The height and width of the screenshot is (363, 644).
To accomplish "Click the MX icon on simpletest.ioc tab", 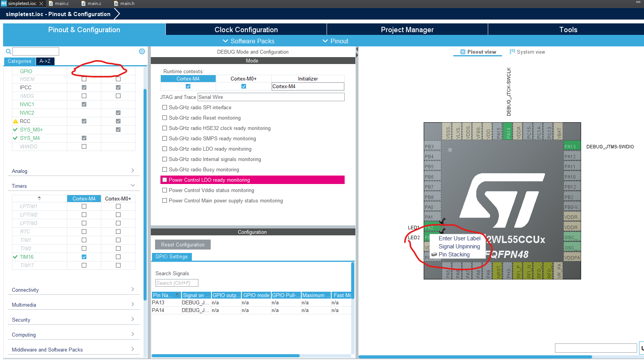I will (4, 3).
